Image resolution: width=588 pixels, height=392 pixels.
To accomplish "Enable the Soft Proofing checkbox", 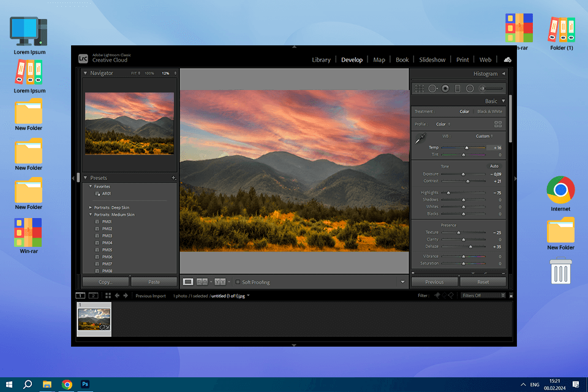I will pyautogui.click(x=238, y=282).
